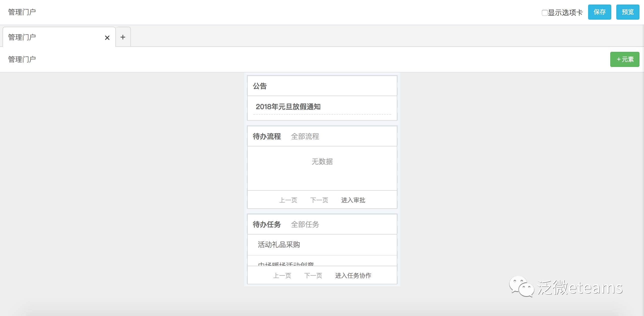This screenshot has width=644, height=316.
Task: Go to 上一页 in 待办流程 panel
Action: click(x=288, y=200)
